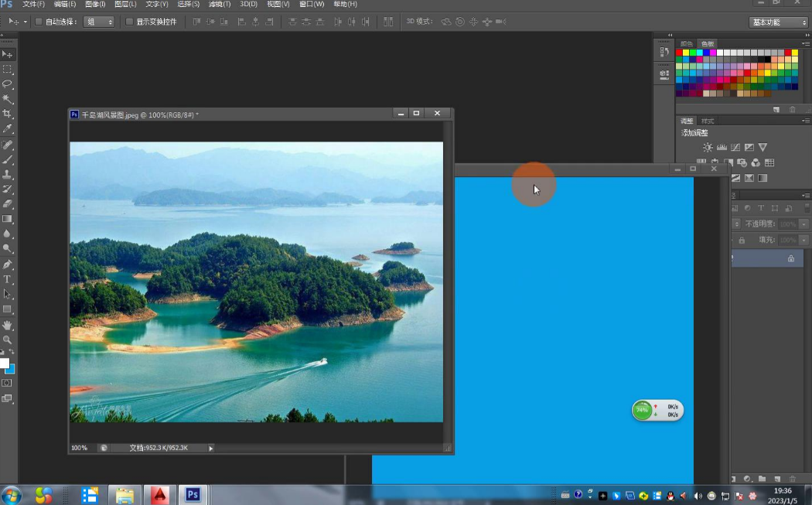Open the Properties panel icon in the dock
The height and width of the screenshot is (505, 812).
(x=664, y=74)
